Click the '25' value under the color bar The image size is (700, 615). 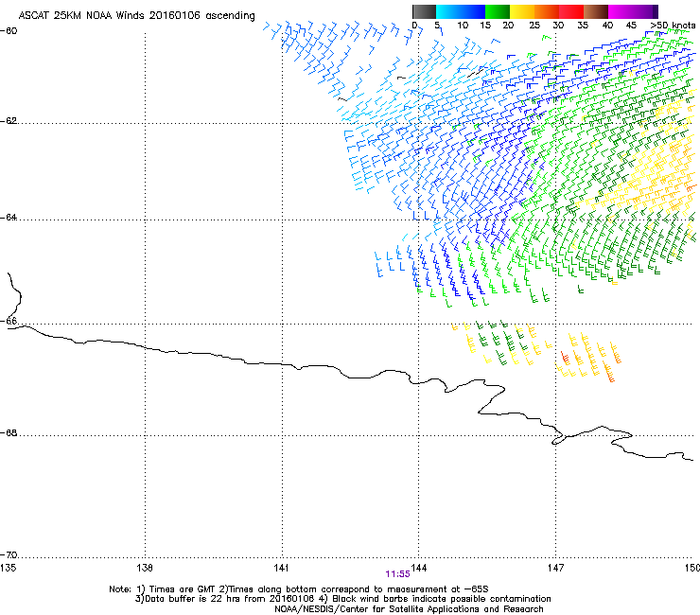click(x=534, y=26)
